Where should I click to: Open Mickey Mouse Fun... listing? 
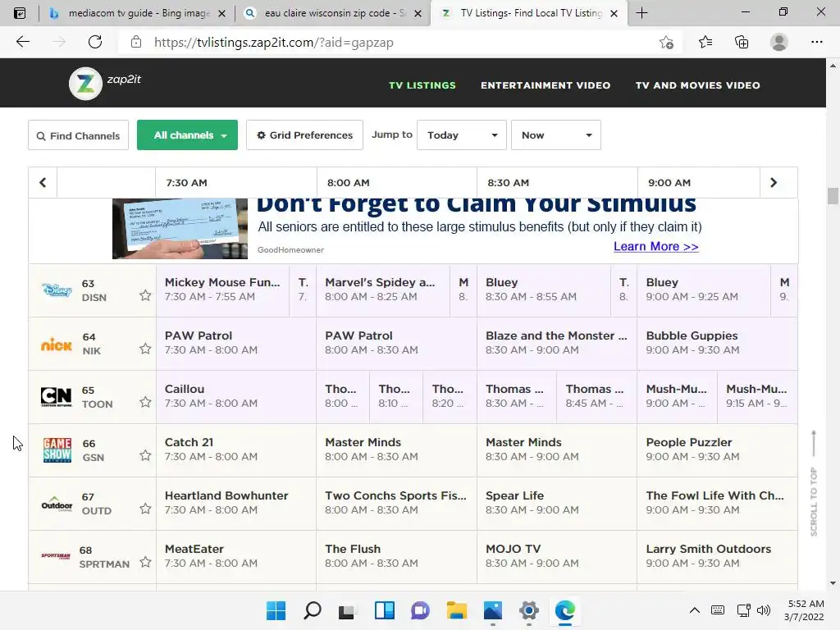click(x=222, y=290)
